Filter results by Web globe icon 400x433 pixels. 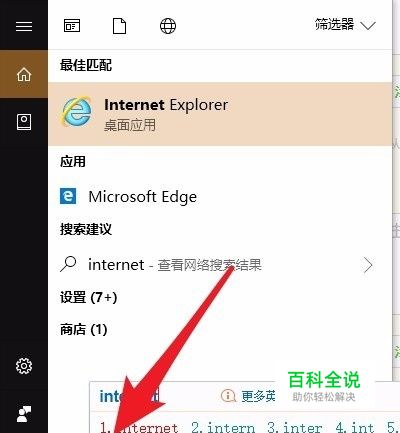click(x=168, y=26)
